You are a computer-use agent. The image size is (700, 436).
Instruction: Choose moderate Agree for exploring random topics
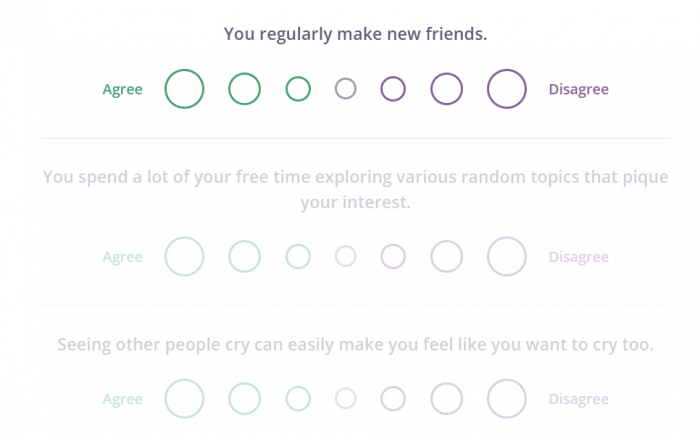[x=244, y=256]
